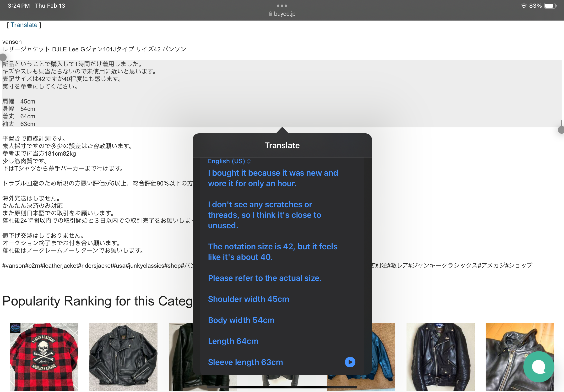Tap the lock icon beside buyee.jp
Screen dimensions: 564x392
pos(270,14)
